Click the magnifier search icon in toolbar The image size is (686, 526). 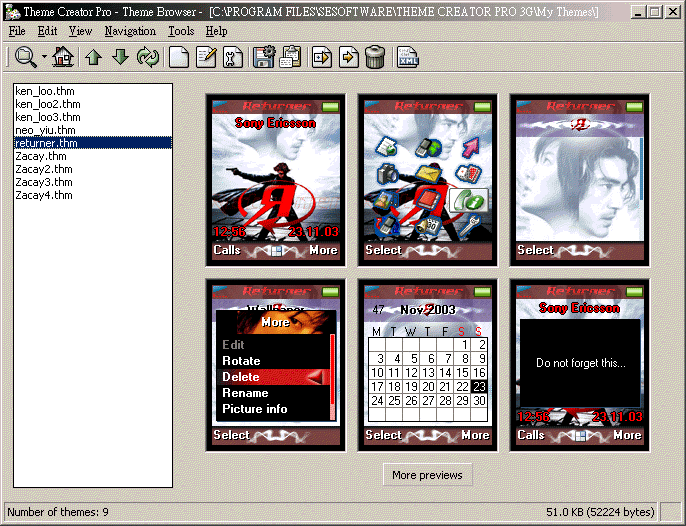tap(26, 57)
